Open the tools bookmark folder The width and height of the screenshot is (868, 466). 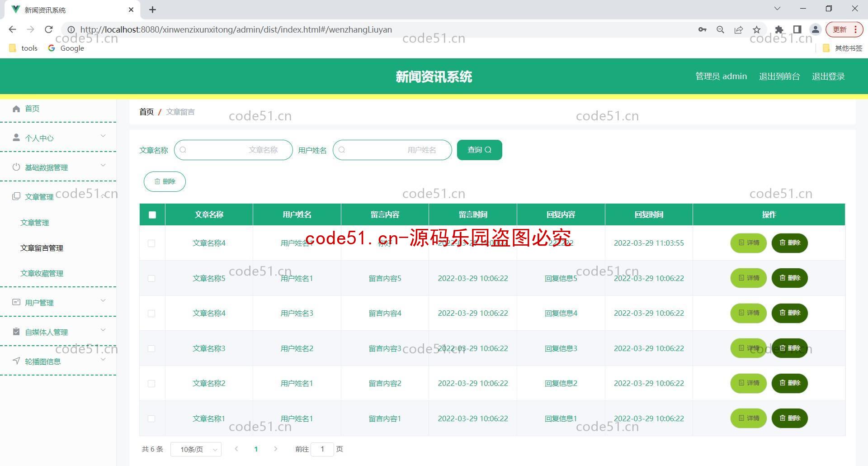(24, 48)
